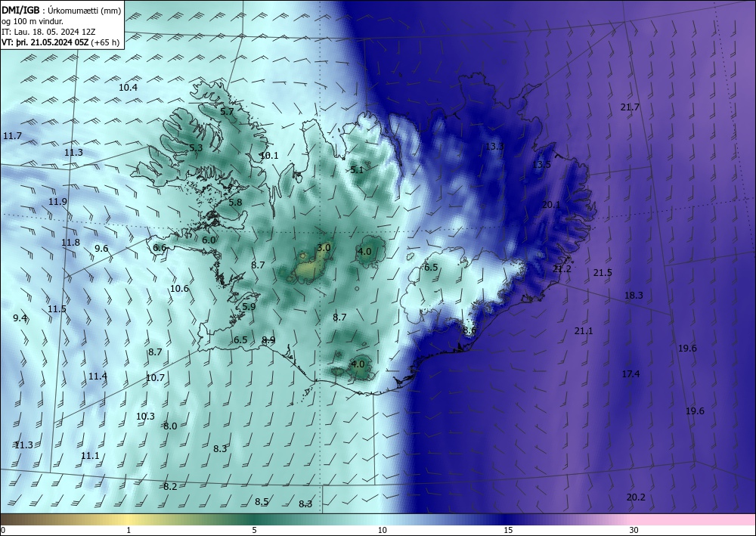Select the value 11.7 on the map
The height and width of the screenshot is (536, 756).
click(12, 136)
